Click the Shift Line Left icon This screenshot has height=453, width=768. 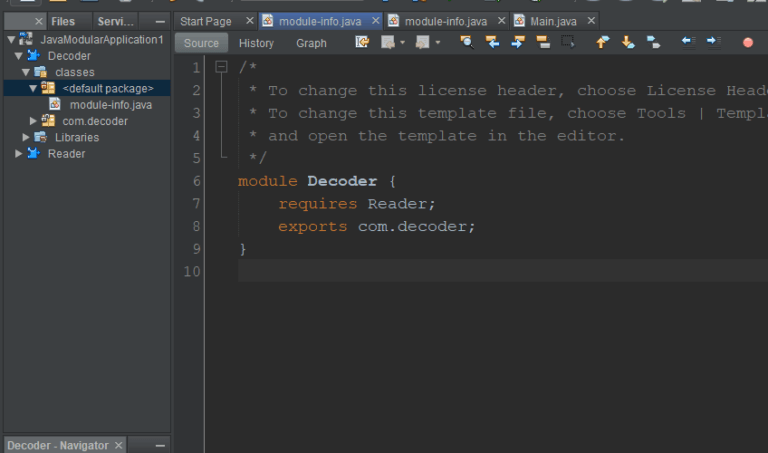coord(687,42)
